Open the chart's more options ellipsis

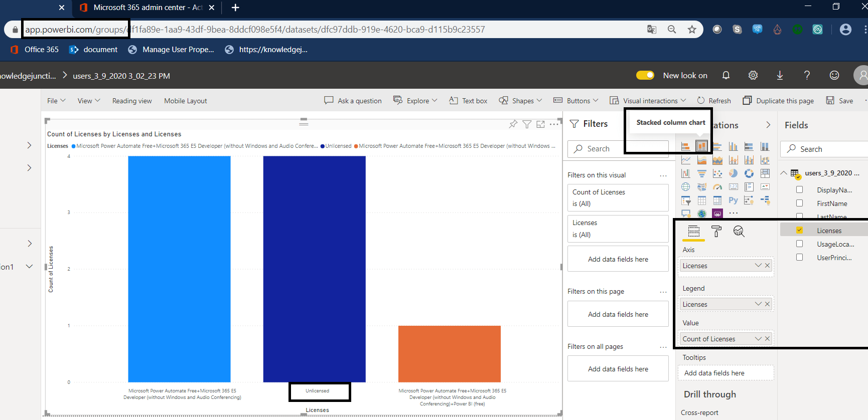coord(554,124)
